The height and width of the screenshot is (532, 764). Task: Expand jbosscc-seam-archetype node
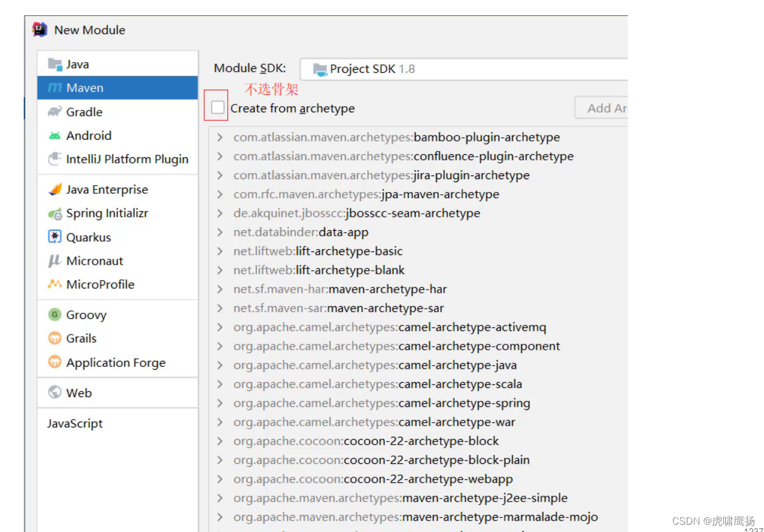pyautogui.click(x=220, y=214)
